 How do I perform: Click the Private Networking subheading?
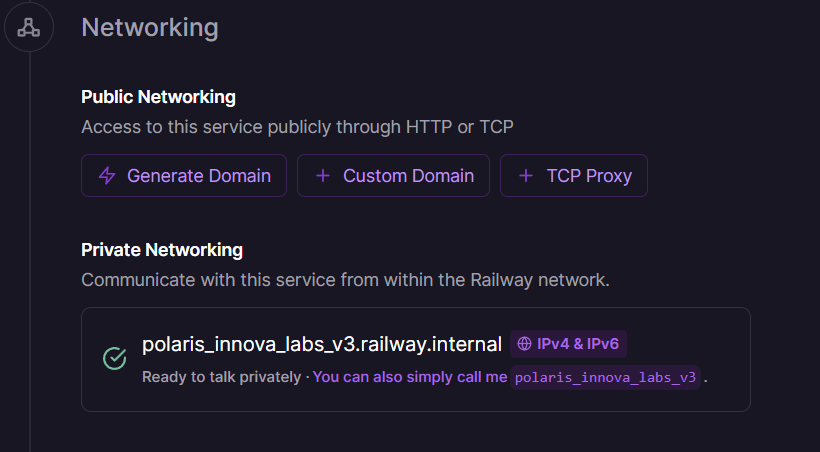[162, 250]
